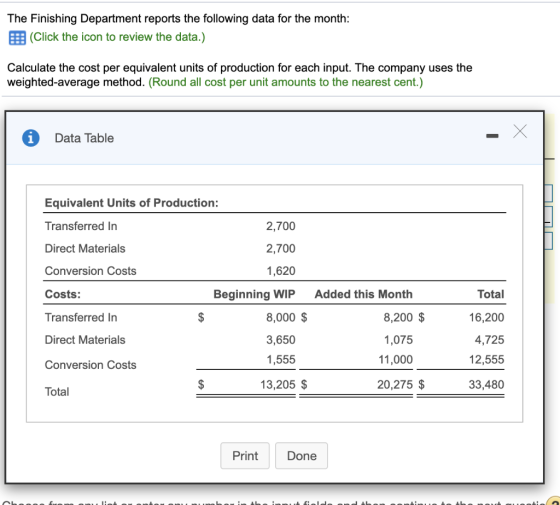Screen dimensions: 560x505
Task: Follow the 'Click the icon to review the data' link
Action: (117, 37)
